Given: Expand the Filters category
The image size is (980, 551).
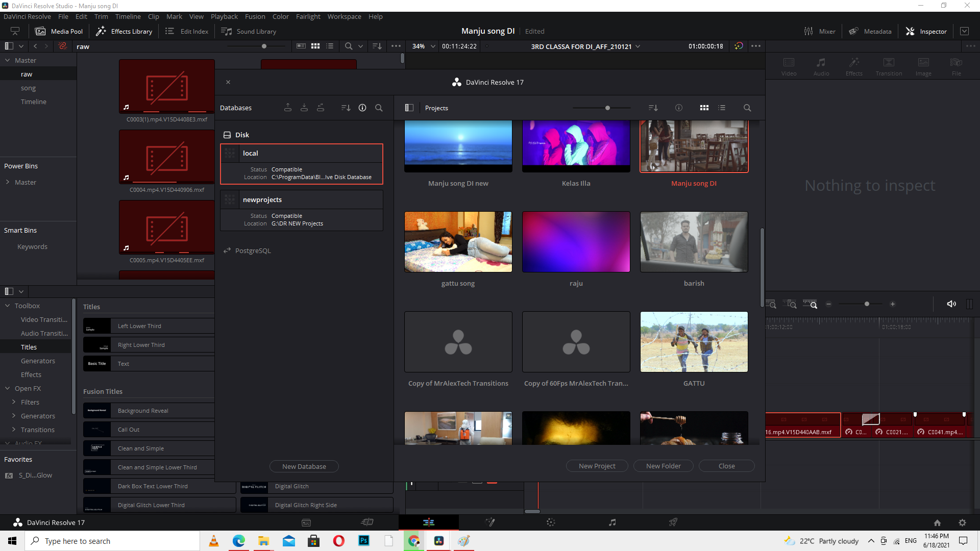Looking at the screenshot, I should 14,402.
